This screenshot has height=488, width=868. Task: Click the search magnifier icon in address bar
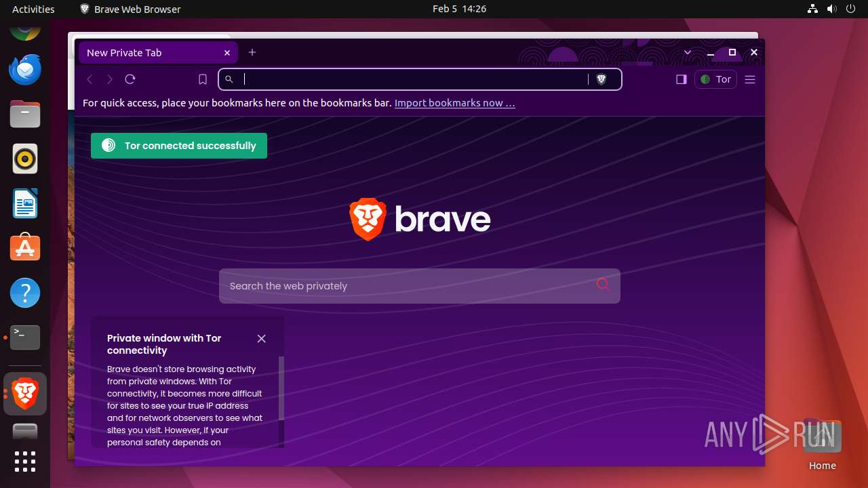[x=229, y=79]
